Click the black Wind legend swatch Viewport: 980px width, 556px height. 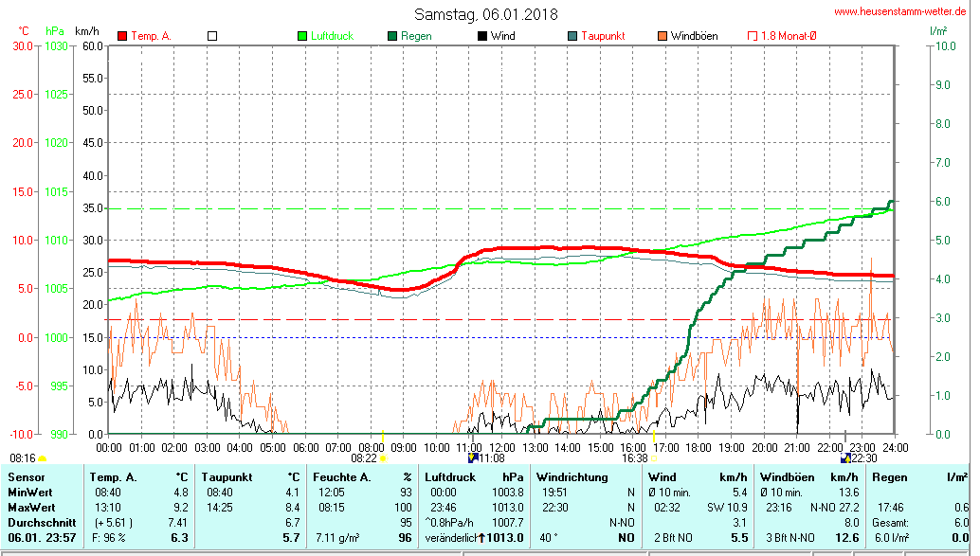click(x=482, y=36)
